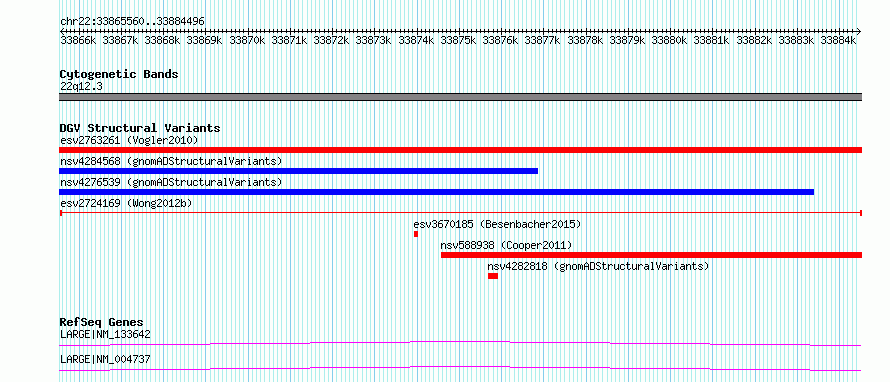
Task: Click the left arrowhead of the ruler
Action: click(x=62, y=31)
